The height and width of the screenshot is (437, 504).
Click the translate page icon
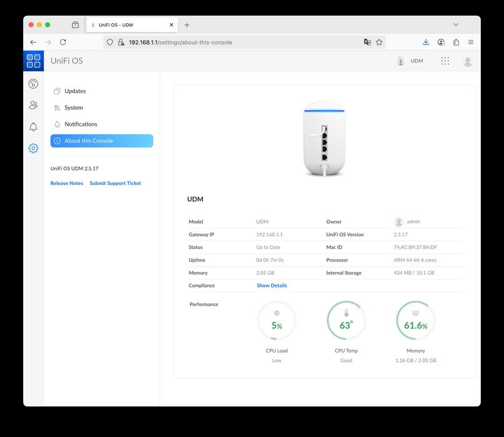[368, 42]
